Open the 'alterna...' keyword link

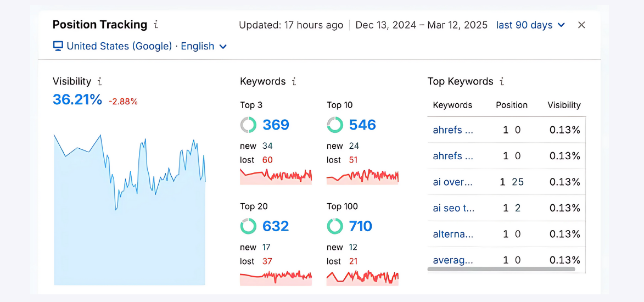tap(453, 234)
